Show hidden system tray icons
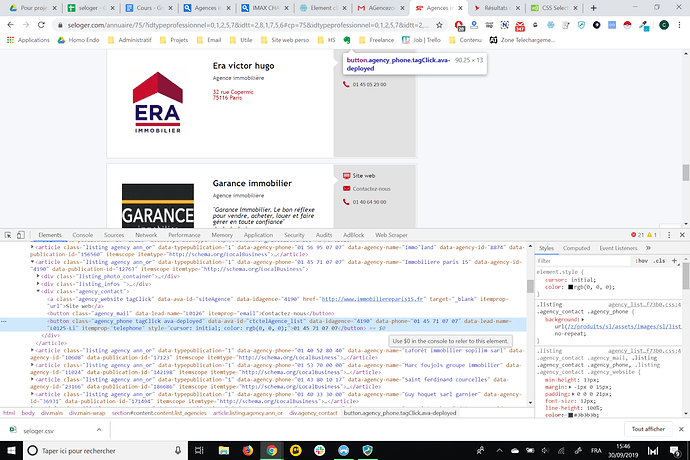The height and width of the screenshot is (460, 690). tap(499, 450)
